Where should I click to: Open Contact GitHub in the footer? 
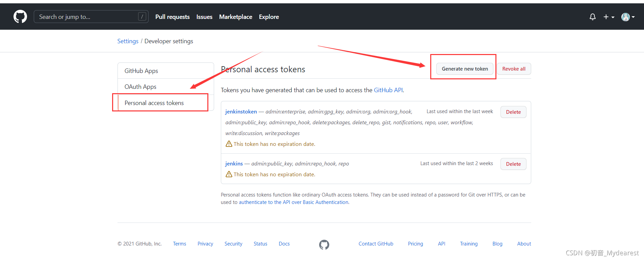coord(376,244)
